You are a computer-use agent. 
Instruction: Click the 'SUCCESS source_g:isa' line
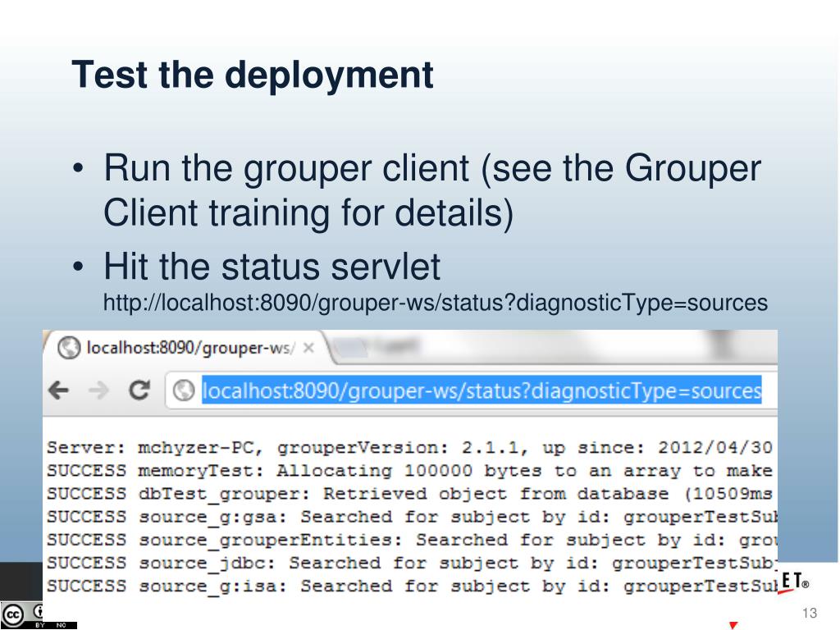click(x=412, y=586)
